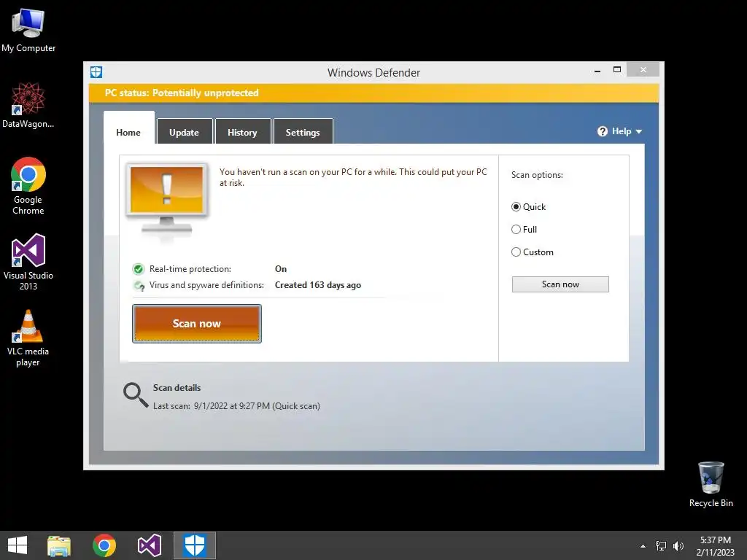Select the Recycle Bin desktop icon

[x=711, y=484]
